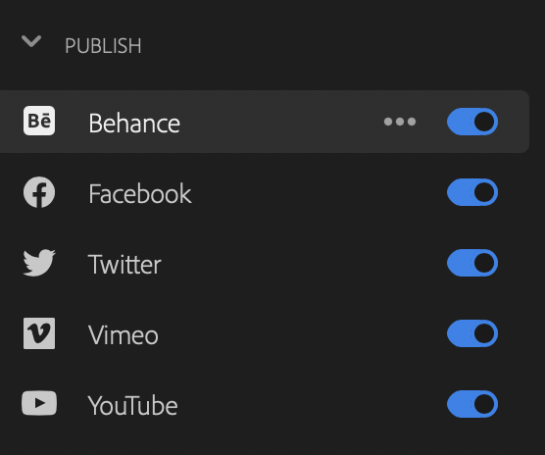This screenshot has width=545, height=455.
Task: Collapse the Publish section chevron
Action: click(31, 41)
